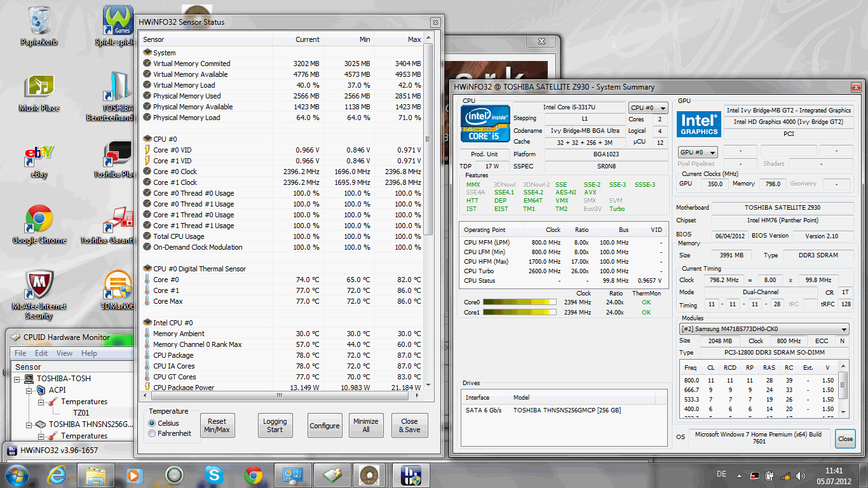
Task: Click the Windows Start orb
Action: (17, 475)
